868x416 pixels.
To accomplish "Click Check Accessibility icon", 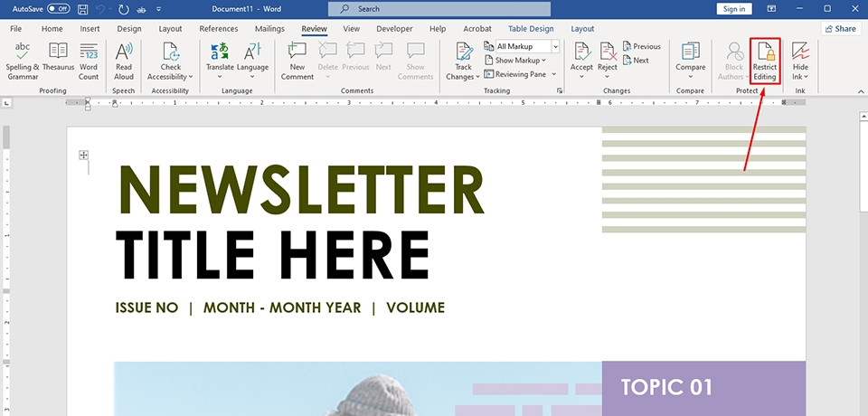I will click(x=171, y=52).
